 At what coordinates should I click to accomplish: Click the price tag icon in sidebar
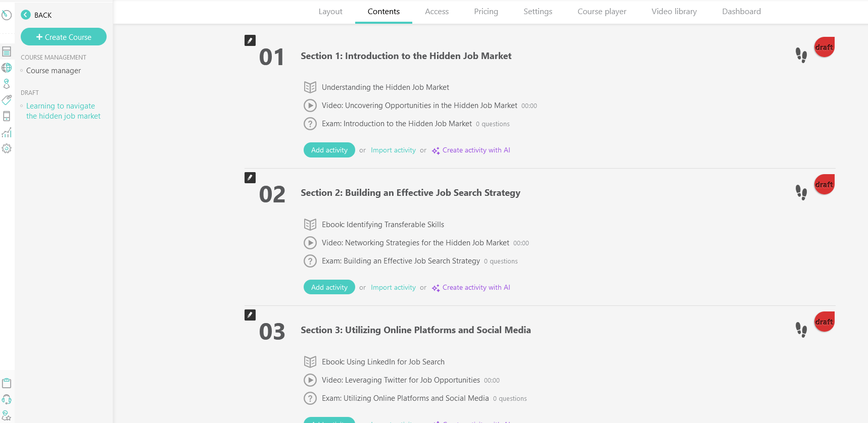point(7,100)
